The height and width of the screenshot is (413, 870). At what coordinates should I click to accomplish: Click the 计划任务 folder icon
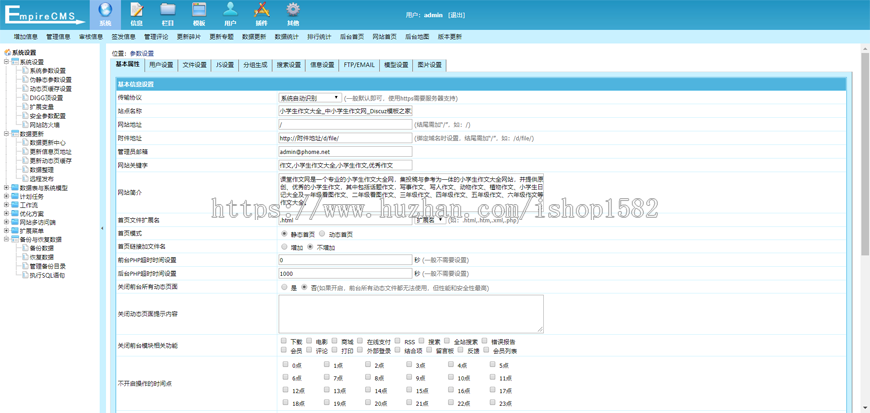pos(15,197)
